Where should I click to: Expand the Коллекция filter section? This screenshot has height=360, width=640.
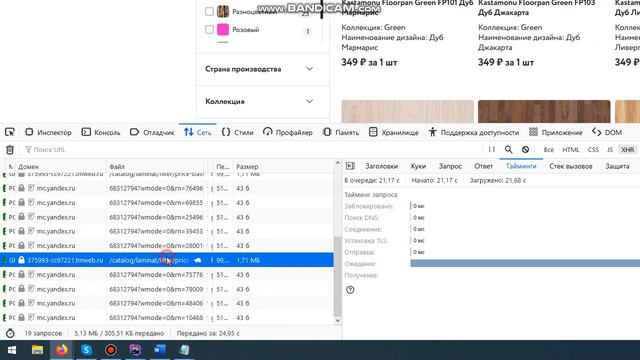pos(262,101)
